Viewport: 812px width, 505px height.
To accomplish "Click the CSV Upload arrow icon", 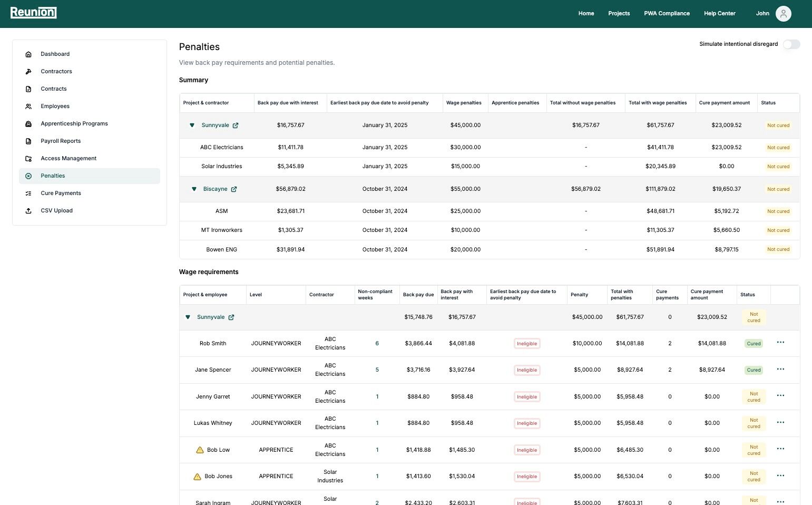I will (x=28, y=211).
